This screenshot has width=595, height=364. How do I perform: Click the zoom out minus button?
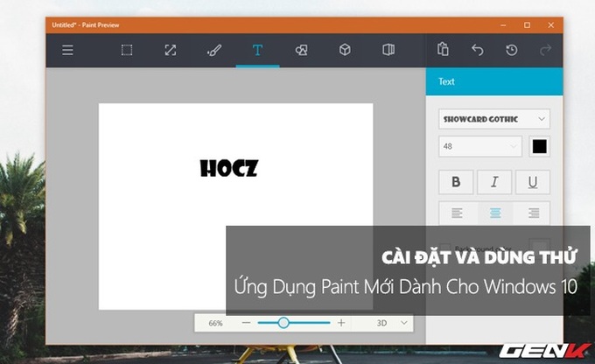click(x=246, y=323)
